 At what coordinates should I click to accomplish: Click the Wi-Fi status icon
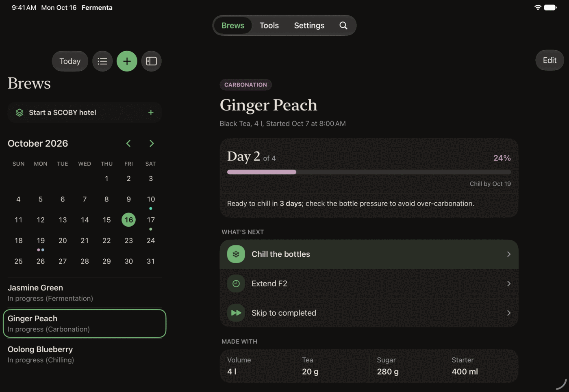(538, 7)
